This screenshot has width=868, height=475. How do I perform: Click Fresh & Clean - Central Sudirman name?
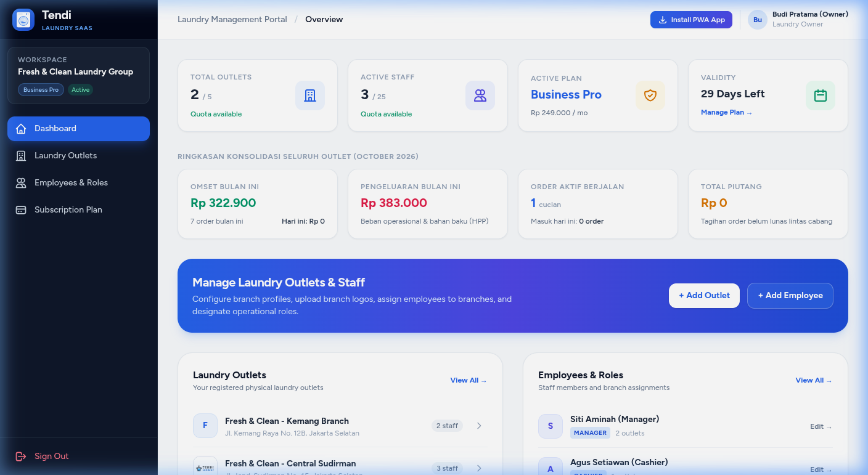pyautogui.click(x=290, y=464)
